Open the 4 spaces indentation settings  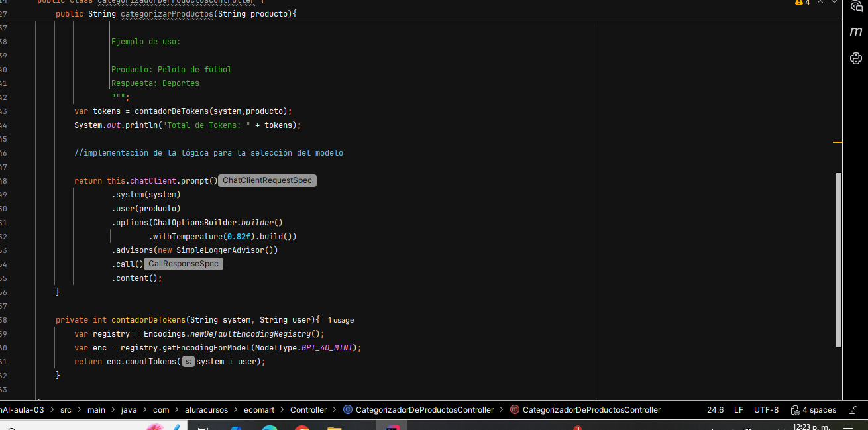pyautogui.click(x=819, y=410)
